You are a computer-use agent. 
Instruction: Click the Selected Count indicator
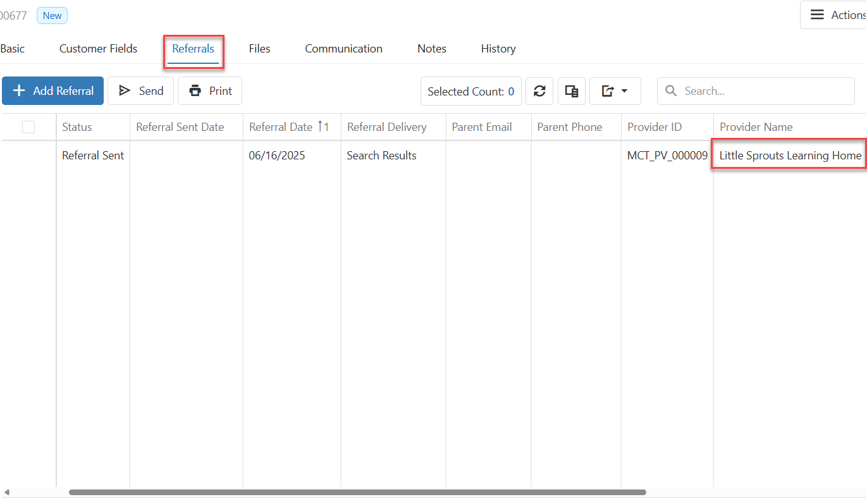point(471,91)
